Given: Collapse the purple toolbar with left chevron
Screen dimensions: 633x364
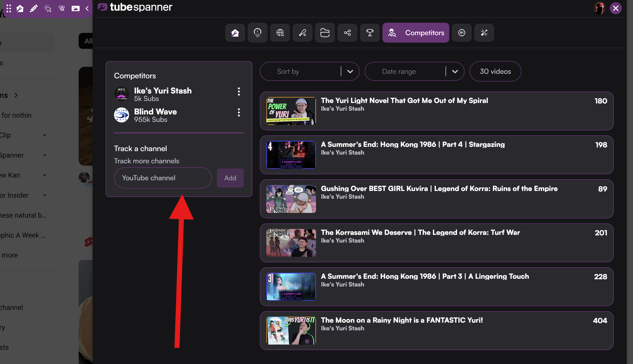Looking at the screenshot, I should [87, 8].
